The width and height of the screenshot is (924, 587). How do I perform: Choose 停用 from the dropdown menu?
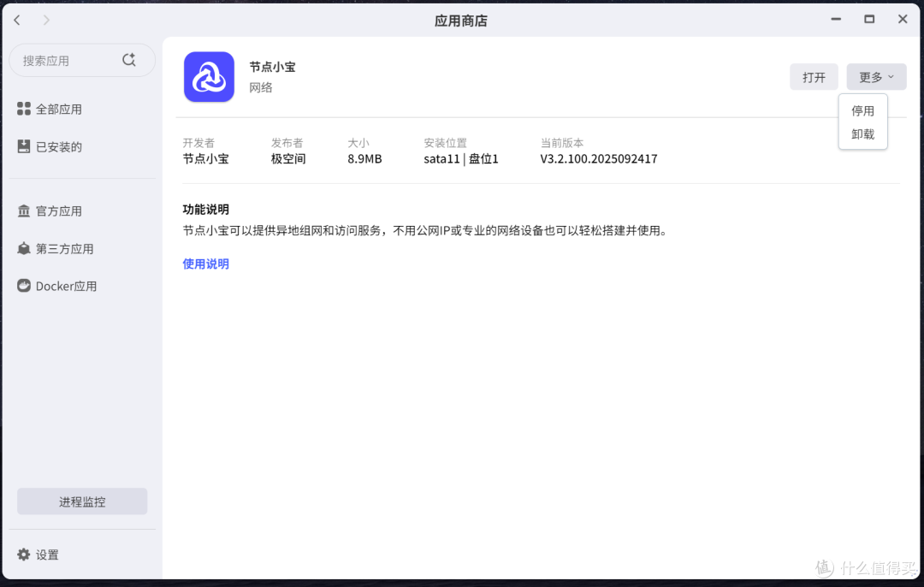point(862,110)
